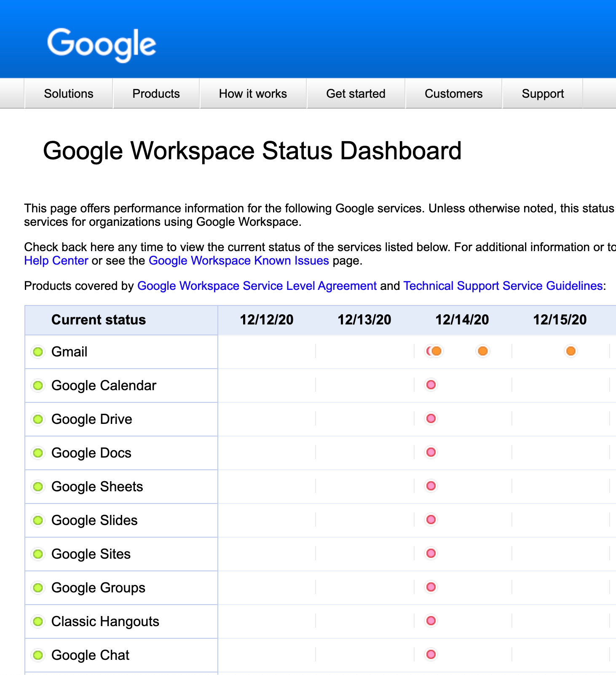Open the red outage dot in Google Sheets row

[431, 486]
